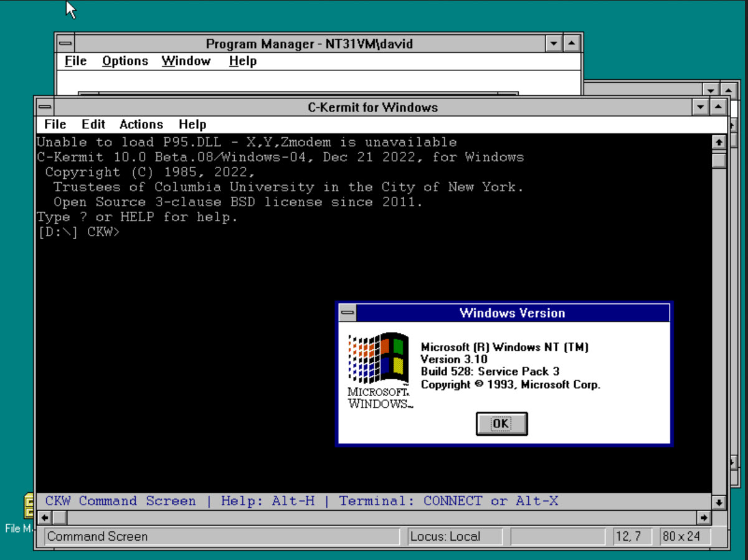Open Program Manager control menu box

coord(65,44)
